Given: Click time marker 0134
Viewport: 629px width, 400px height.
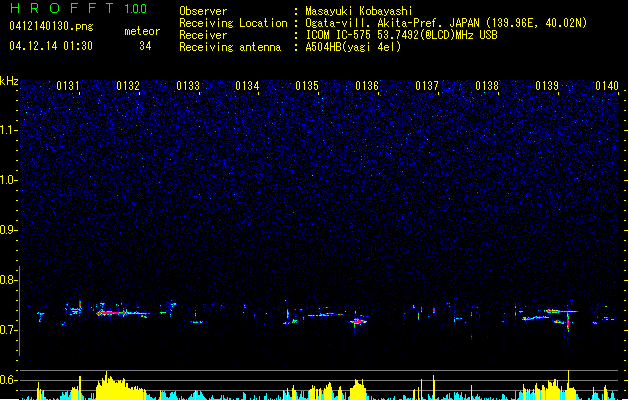Looking at the screenshot, I should click(x=247, y=86).
